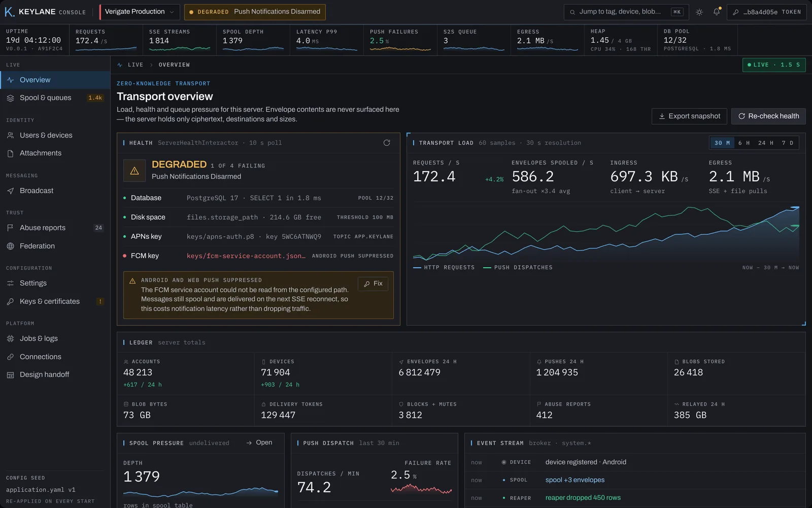
Task: Select the Database health row
Action: pos(258,198)
